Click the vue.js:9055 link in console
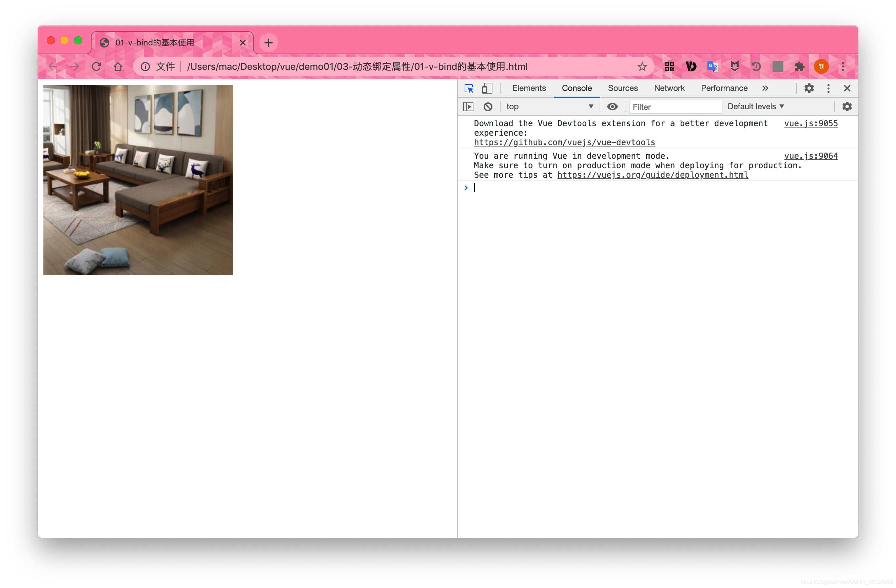Screen dimensions: 896x588 [x=811, y=123]
